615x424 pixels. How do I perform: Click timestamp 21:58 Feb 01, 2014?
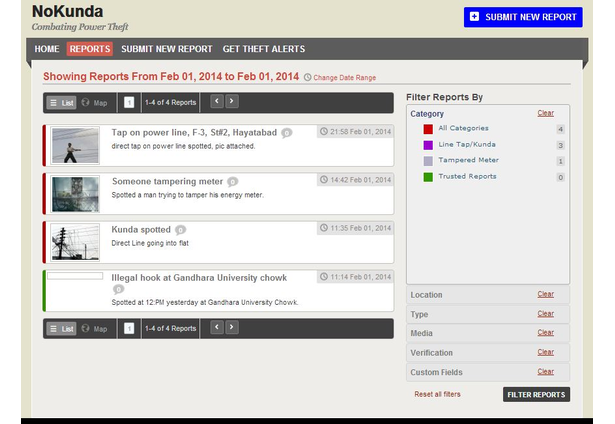pyautogui.click(x=355, y=131)
